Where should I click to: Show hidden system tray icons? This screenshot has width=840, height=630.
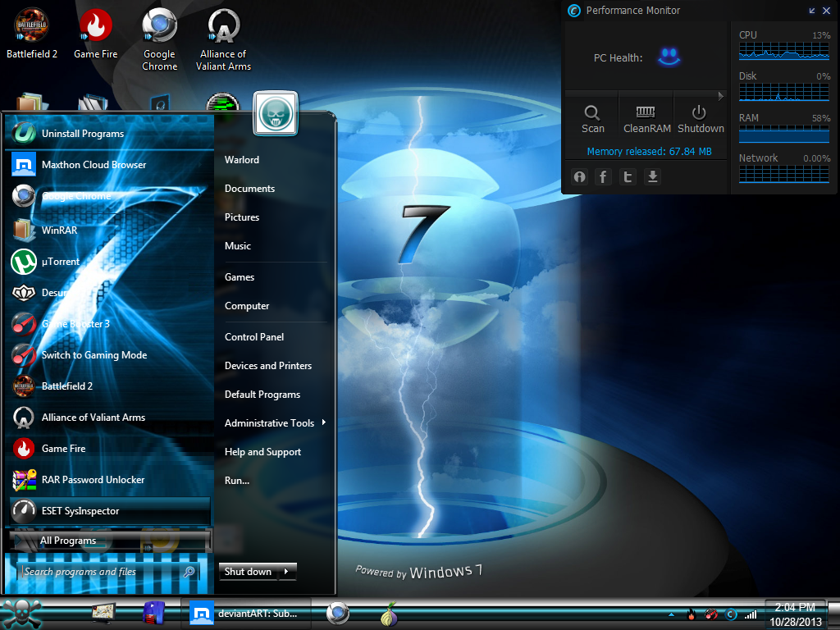tap(671, 614)
